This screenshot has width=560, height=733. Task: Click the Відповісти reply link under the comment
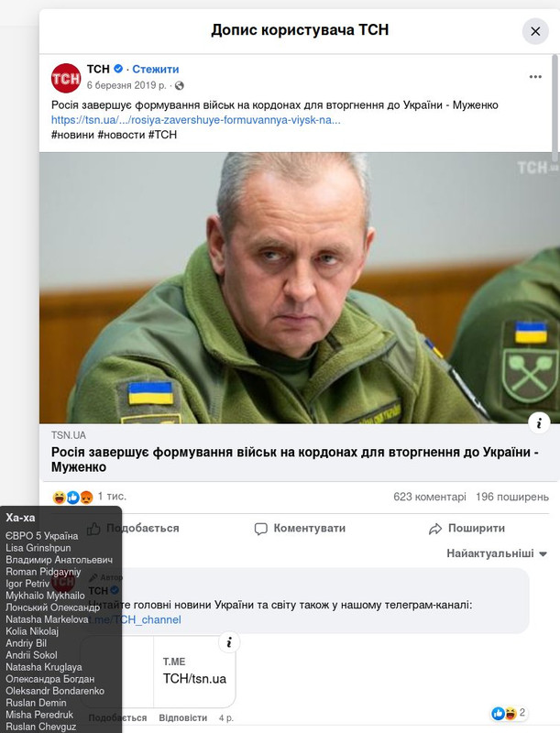click(182, 717)
